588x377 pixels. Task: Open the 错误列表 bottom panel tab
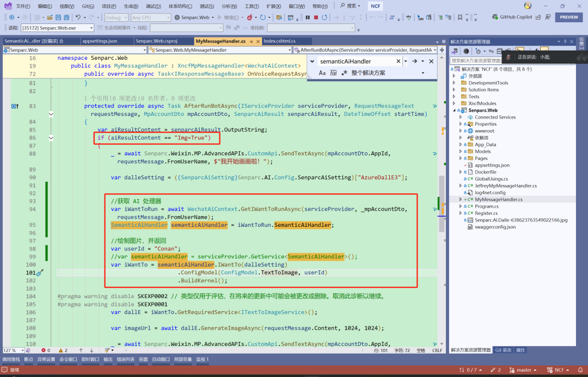point(125,359)
